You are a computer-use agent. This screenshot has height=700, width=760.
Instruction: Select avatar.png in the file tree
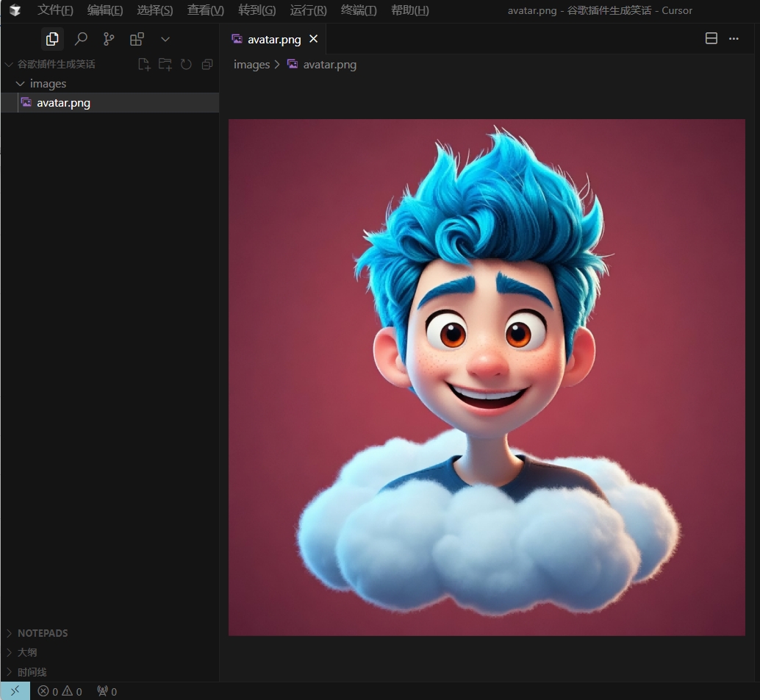coord(63,103)
